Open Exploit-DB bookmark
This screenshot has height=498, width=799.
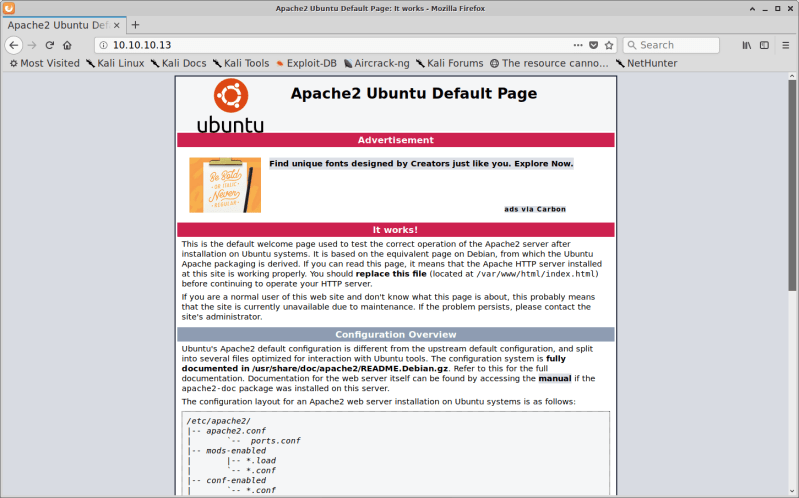point(306,63)
